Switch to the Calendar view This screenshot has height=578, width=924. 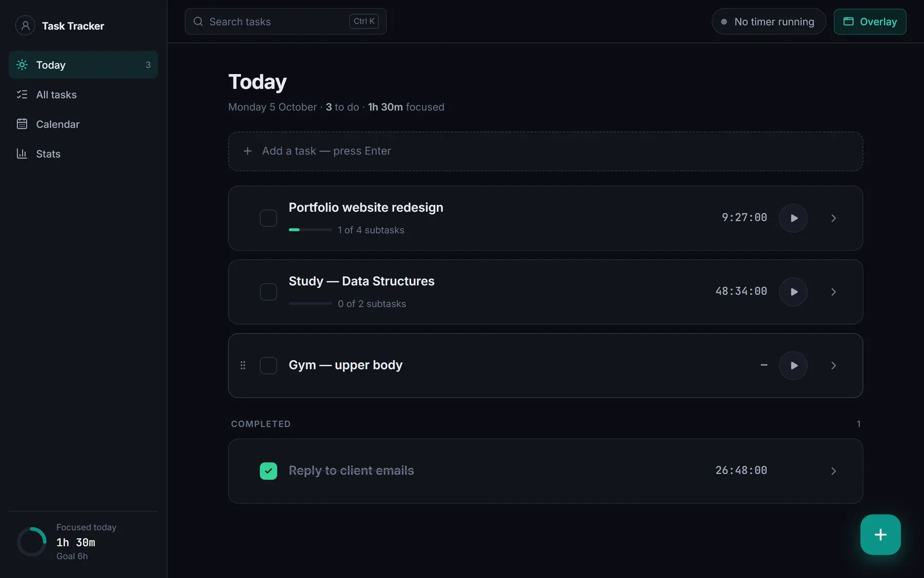coord(83,124)
